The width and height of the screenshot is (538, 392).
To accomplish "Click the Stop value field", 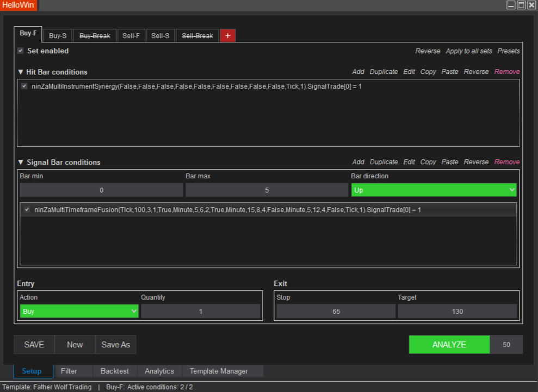I will point(336,311).
